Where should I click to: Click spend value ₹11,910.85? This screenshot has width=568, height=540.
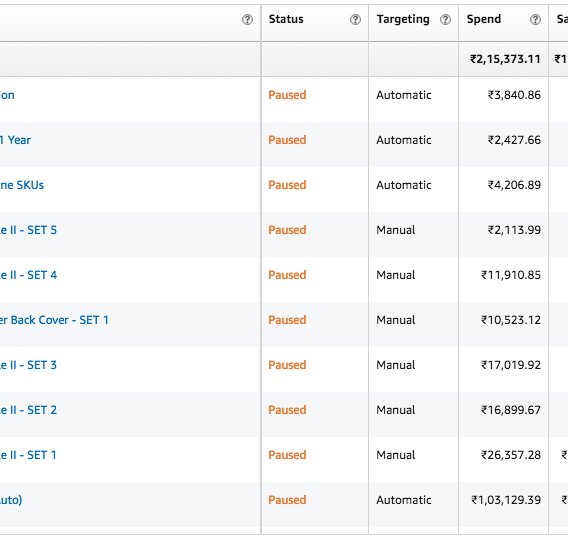pos(511,275)
